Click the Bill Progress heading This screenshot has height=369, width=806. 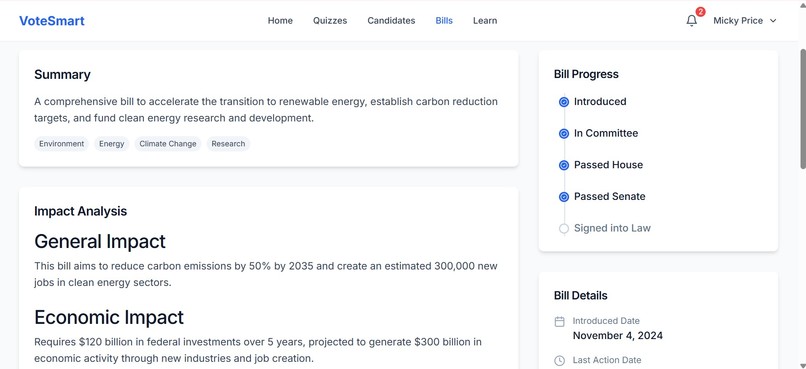point(586,74)
